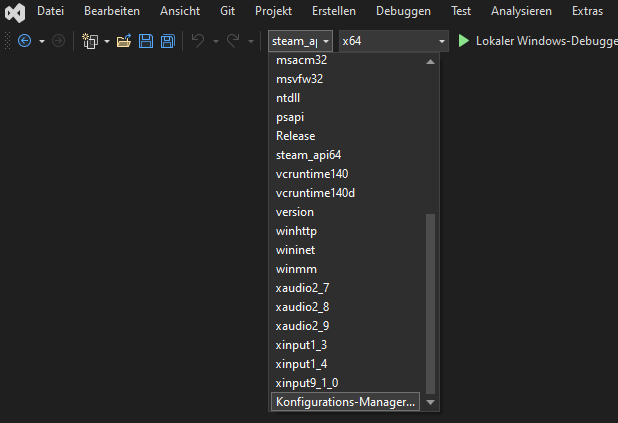Pick xinput1_4 in the dropdown list

tap(301, 364)
